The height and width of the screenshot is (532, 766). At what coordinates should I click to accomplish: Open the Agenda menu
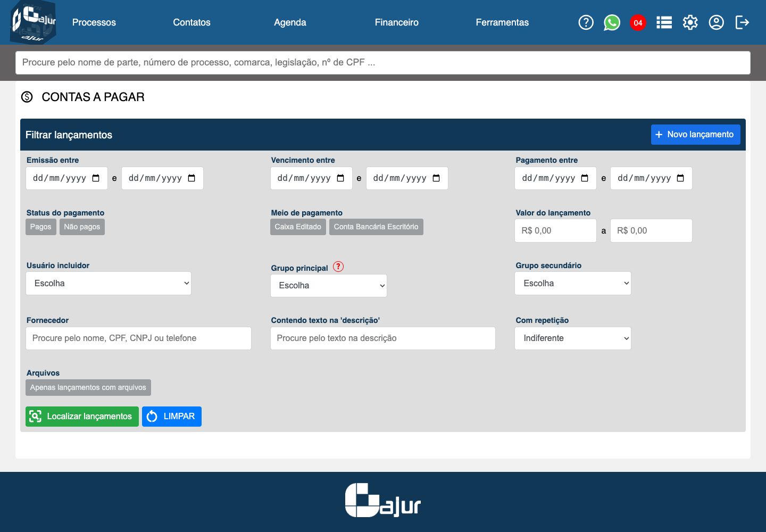coord(290,22)
